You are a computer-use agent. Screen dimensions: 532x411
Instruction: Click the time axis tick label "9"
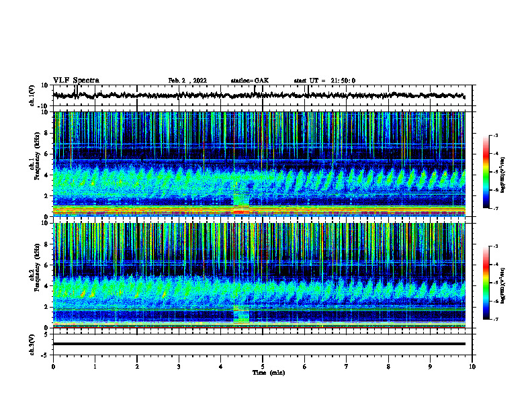(x=430, y=367)
